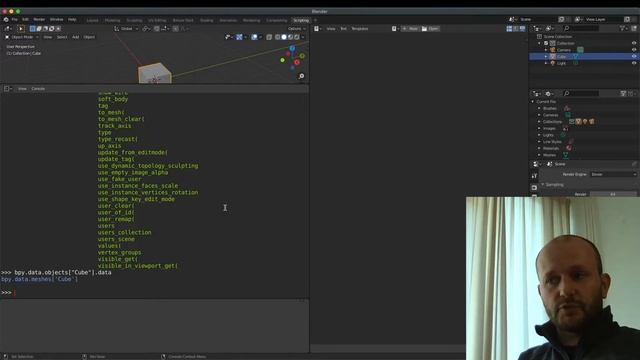Open the Render Engine dropdown
Image resolution: width=640 pixels, height=360 pixels.
pos(613,174)
